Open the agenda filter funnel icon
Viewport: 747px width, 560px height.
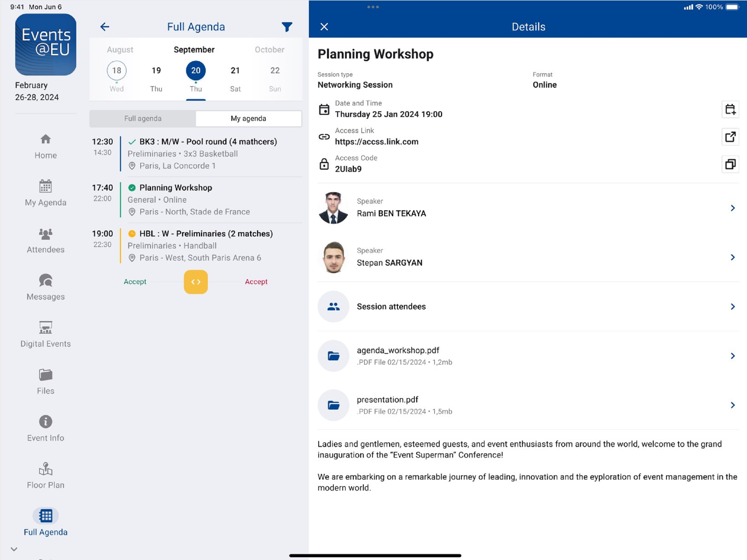pos(287,27)
